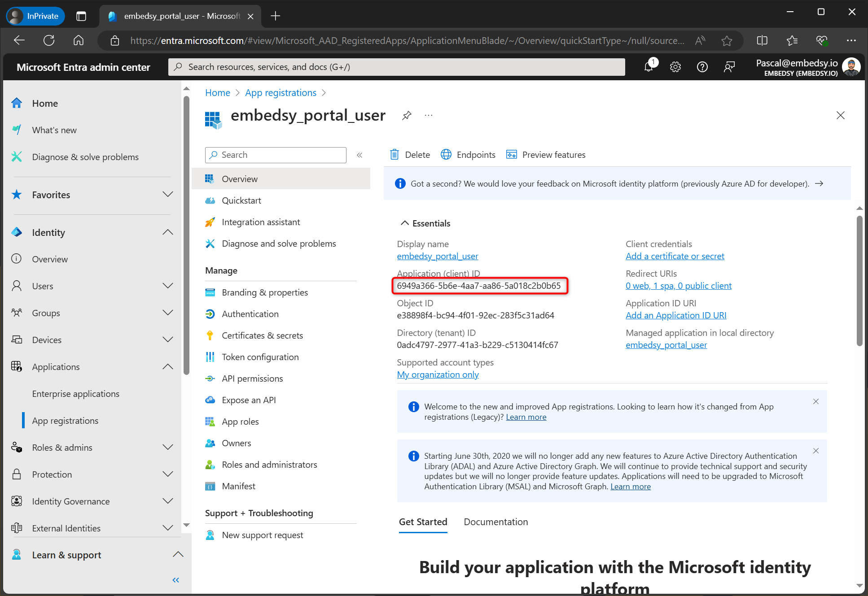Click Add a certificate or secret
The image size is (868, 596).
675,256
